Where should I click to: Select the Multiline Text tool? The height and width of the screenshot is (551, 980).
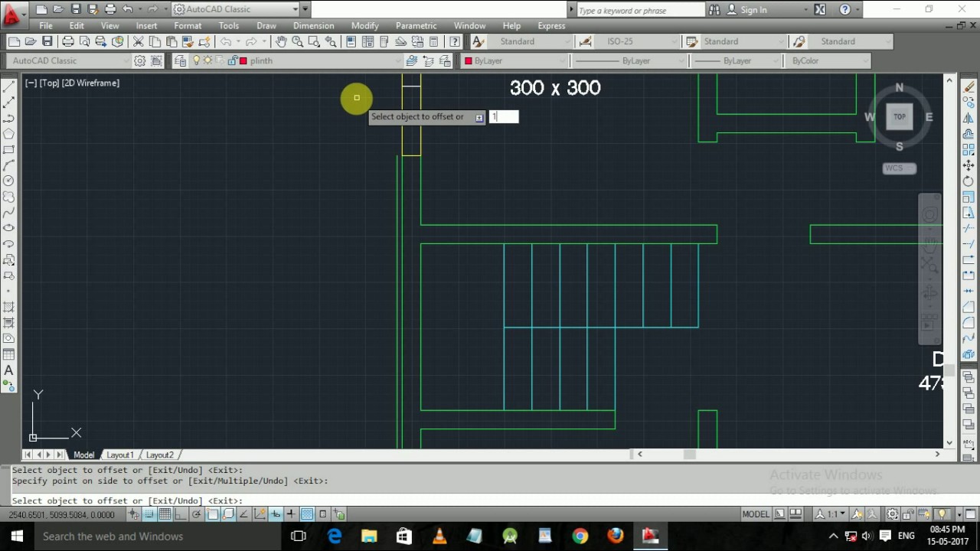(x=9, y=370)
